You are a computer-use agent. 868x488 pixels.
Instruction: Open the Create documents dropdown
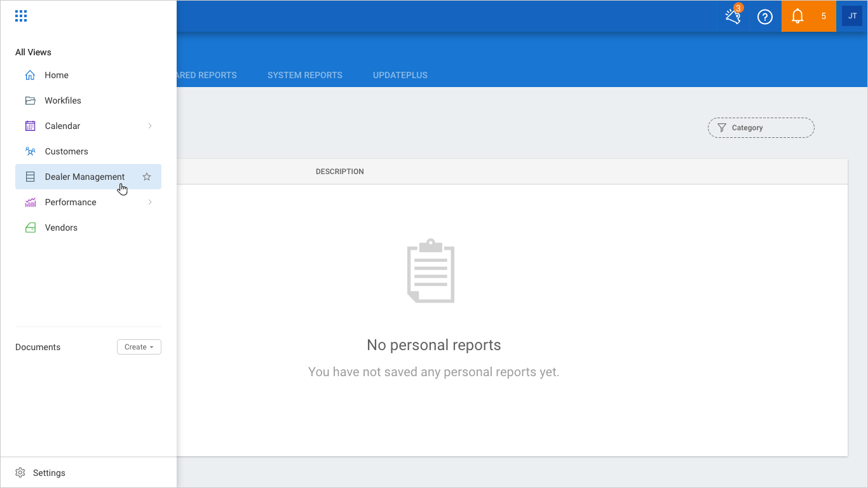(139, 347)
